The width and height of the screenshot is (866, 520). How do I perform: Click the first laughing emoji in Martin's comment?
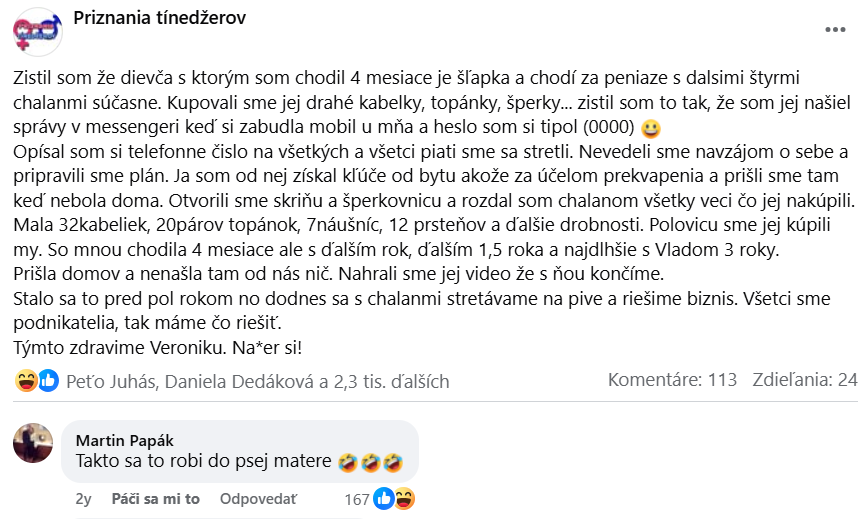[x=348, y=463]
